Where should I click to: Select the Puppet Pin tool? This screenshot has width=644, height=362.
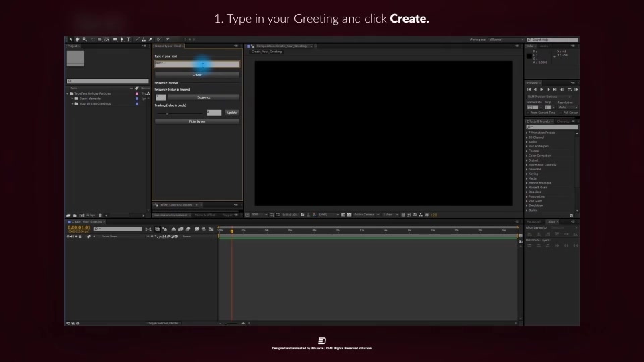[x=168, y=40]
